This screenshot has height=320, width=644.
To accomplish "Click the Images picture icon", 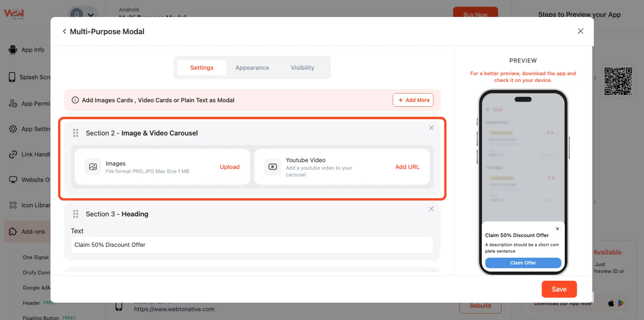I will click(x=93, y=167).
